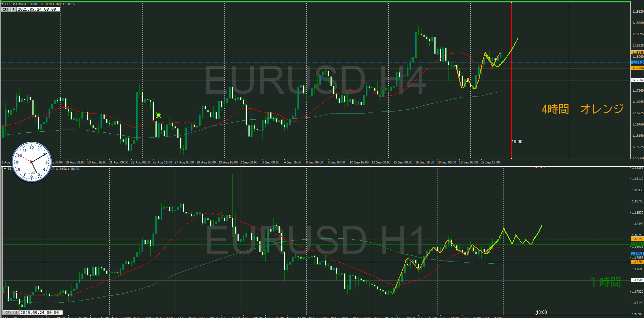
Task: Click the date field in H4 chart
Action: [38, 10]
